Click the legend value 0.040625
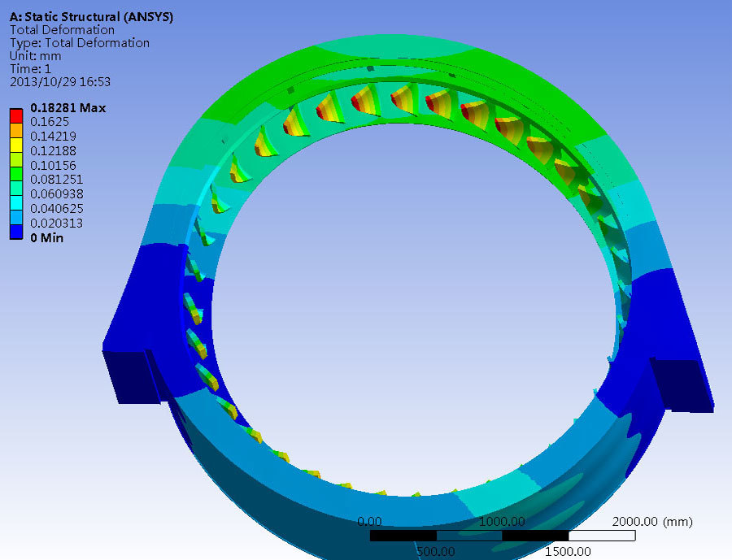The image size is (732, 560). (56, 208)
